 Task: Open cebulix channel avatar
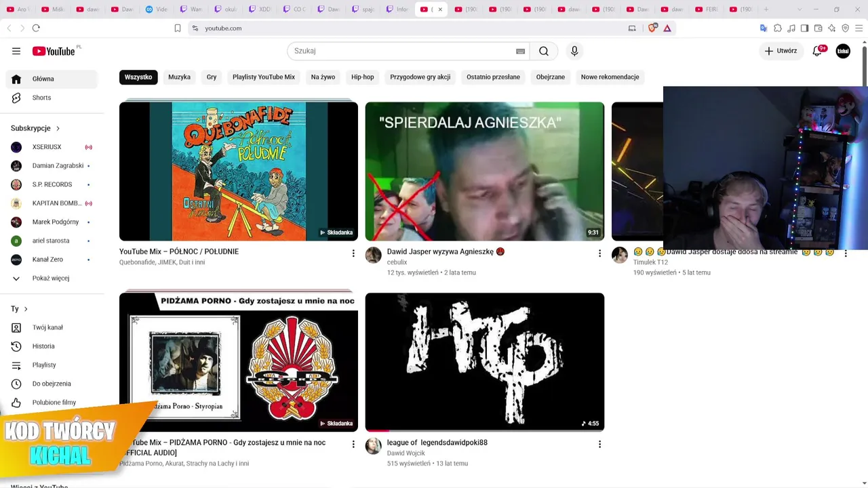pos(374,255)
